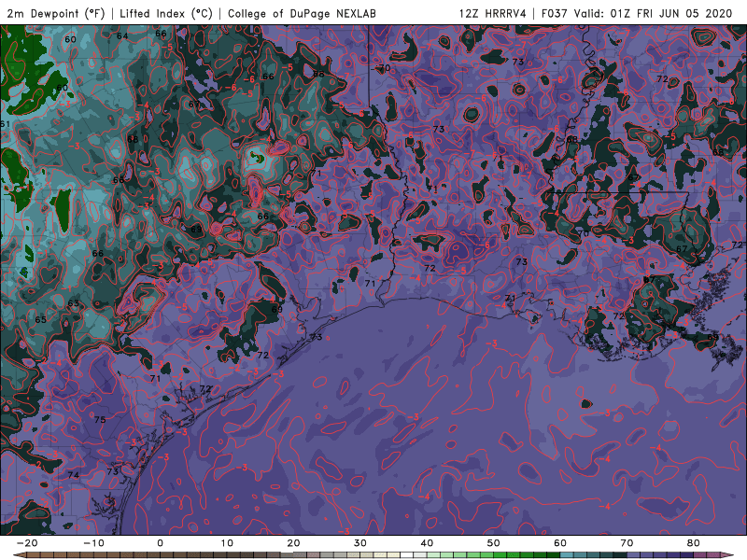Image resolution: width=747 pixels, height=560 pixels.
Task: Click the "40" colorbar scale label
Action: point(427,543)
